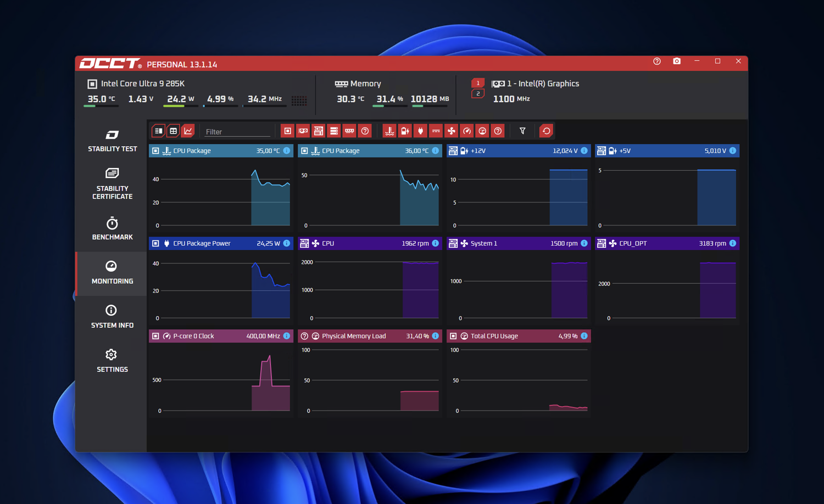Focus the Filter text field

coord(237,132)
